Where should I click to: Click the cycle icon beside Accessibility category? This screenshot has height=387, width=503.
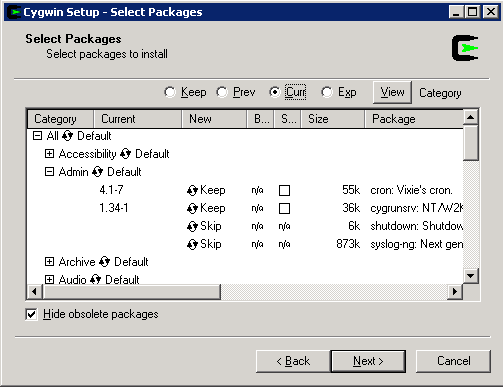[x=126, y=154]
